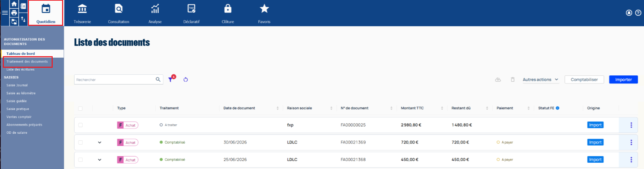Screen dimensions: 644x169
Task: Tick the select-all checkbox in table header
Action: pyautogui.click(x=81, y=109)
